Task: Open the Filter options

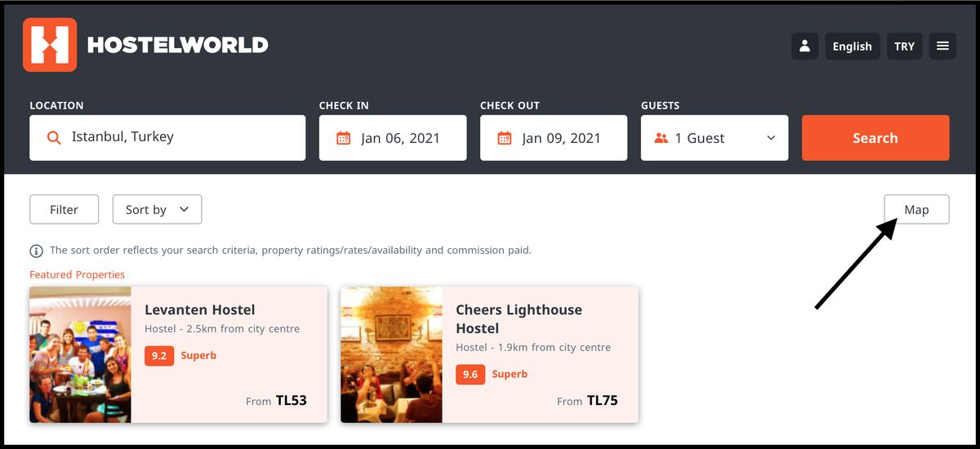Action: point(64,210)
